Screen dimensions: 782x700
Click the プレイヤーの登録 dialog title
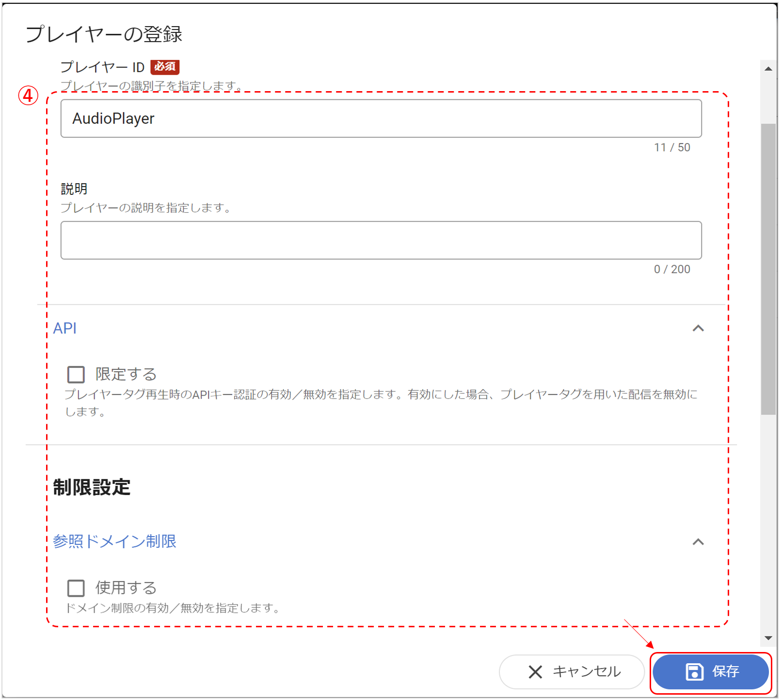(104, 34)
